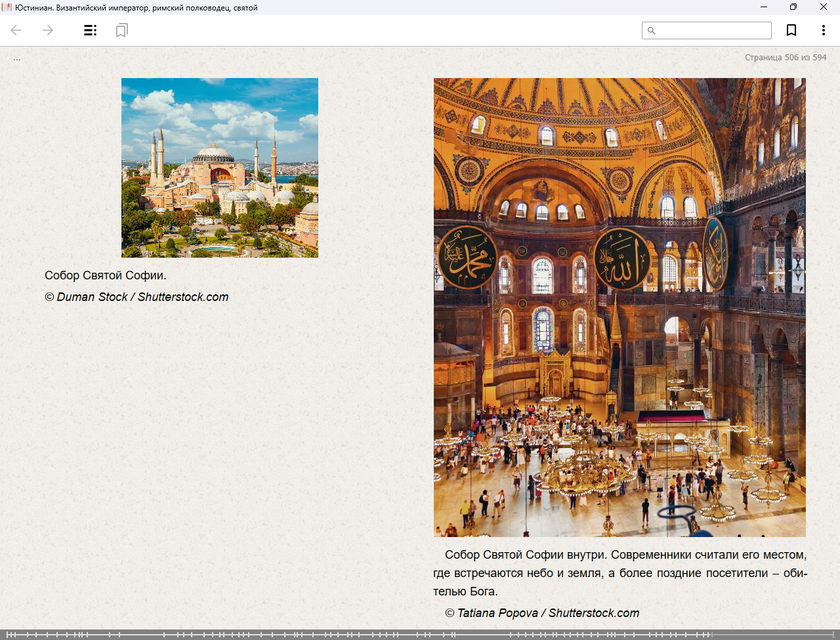Click inside the book search field
840x640 pixels.
[x=712, y=31]
